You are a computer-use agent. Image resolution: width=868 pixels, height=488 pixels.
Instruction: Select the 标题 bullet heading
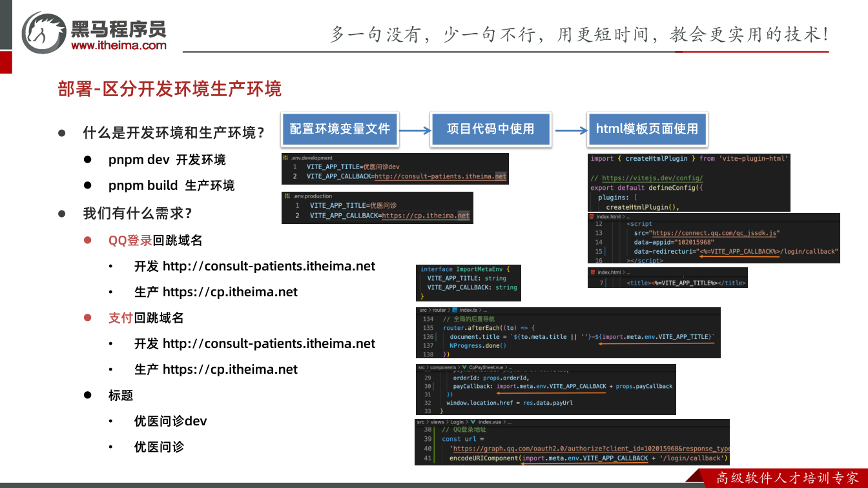(x=121, y=395)
